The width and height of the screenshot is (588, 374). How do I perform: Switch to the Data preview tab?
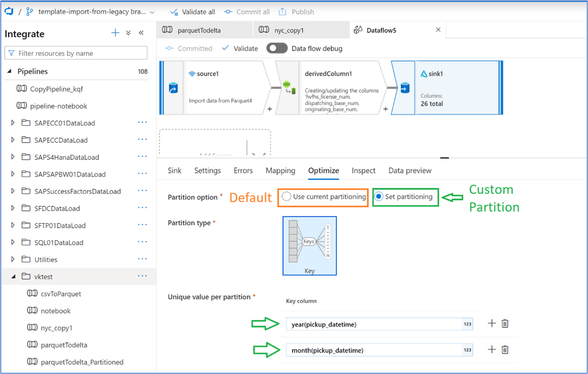[x=409, y=171]
